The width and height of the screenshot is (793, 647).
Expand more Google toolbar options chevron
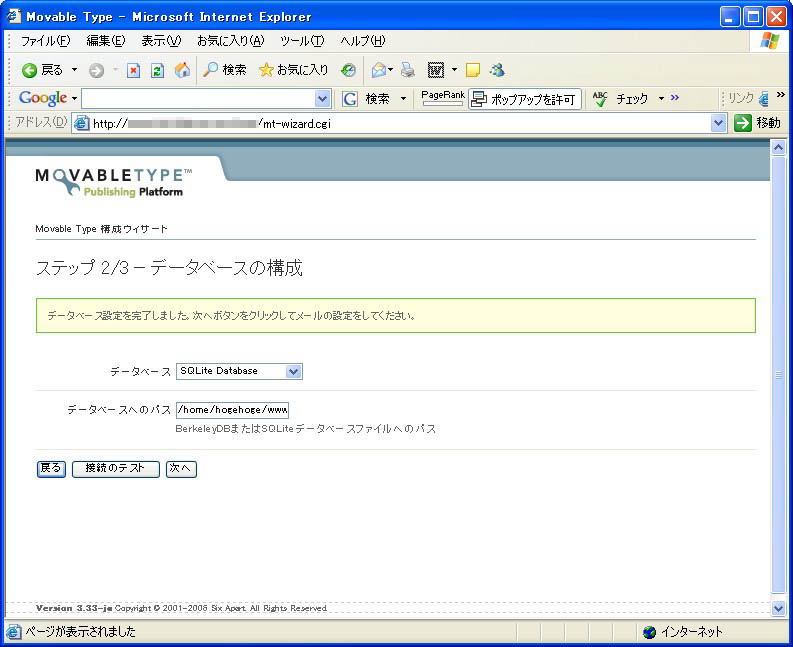pos(675,97)
